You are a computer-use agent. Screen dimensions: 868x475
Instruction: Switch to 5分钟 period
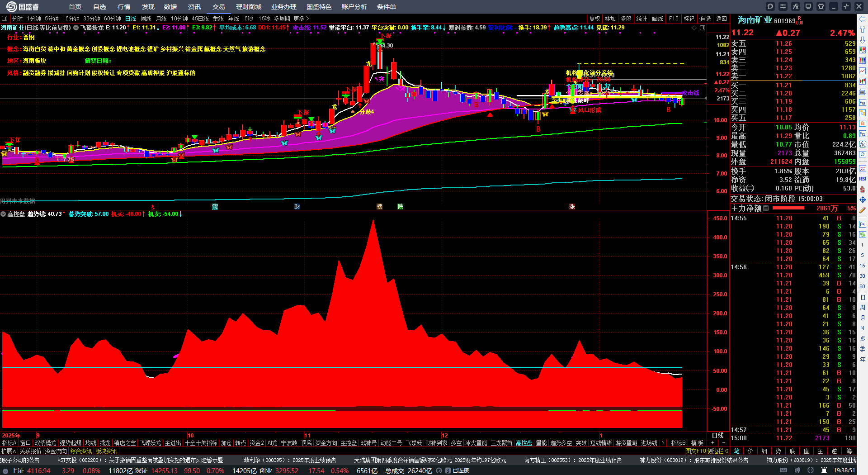point(52,19)
